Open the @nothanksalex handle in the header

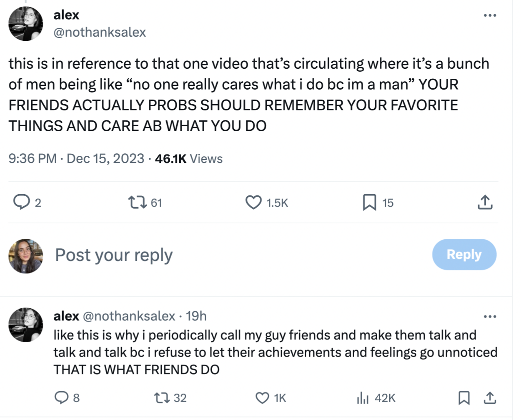click(100, 32)
